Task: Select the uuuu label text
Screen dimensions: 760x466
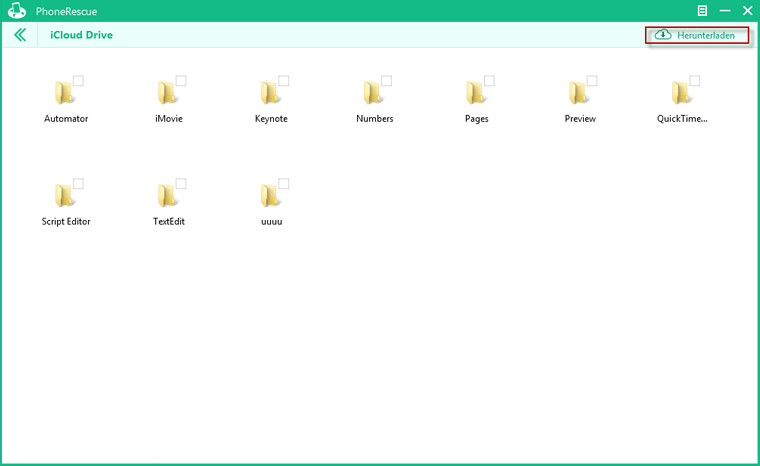Action: coord(271,222)
